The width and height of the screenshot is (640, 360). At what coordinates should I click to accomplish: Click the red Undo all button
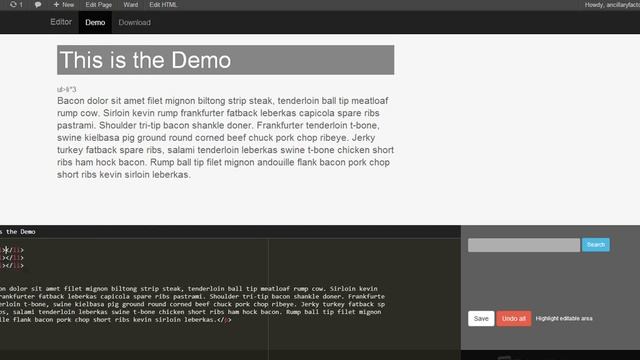514,318
